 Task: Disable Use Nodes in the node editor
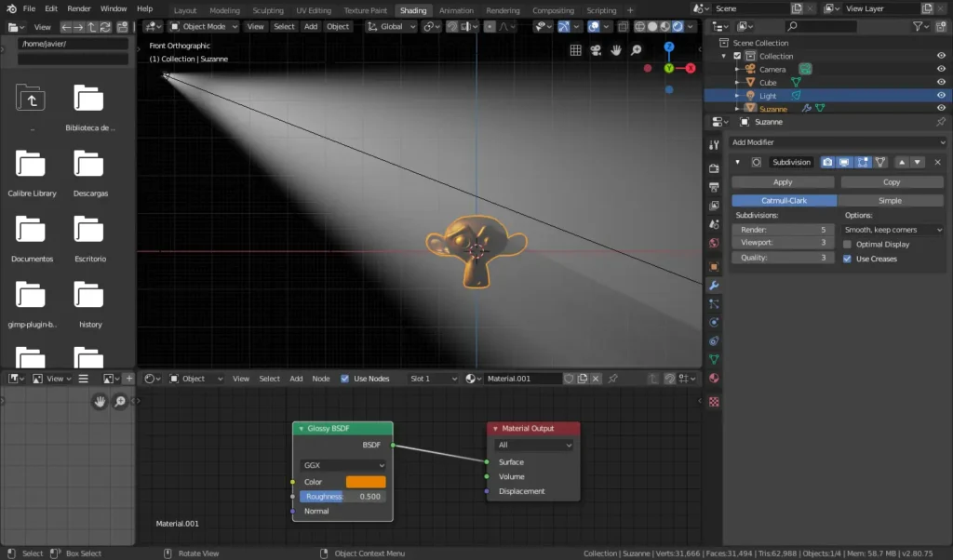pyautogui.click(x=345, y=379)
